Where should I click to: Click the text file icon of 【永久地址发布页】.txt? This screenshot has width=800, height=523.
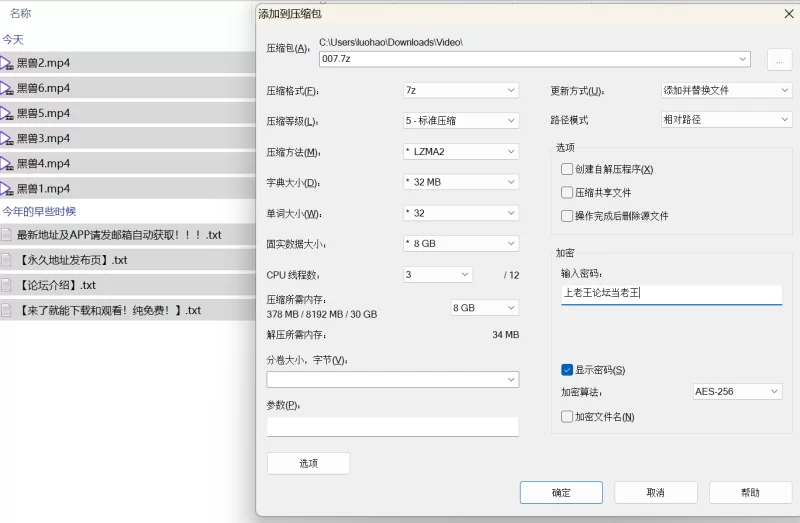6,260
